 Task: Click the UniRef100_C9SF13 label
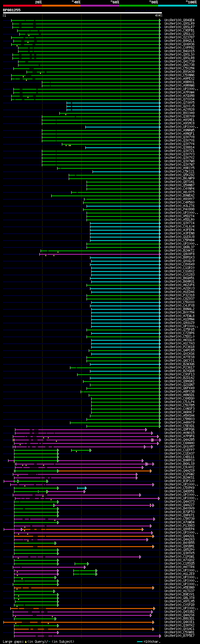coord(179,375)
